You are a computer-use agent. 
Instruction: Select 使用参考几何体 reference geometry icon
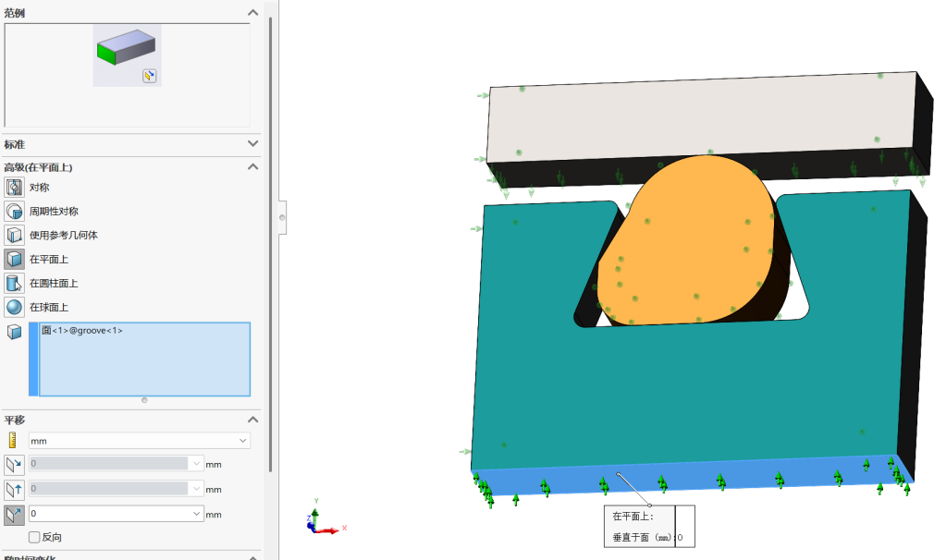pyautogui.click(x=14, y=235)
